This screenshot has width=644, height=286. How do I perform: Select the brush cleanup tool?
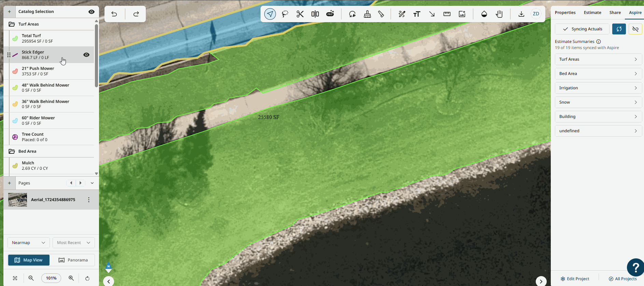[x=367, y=14]
